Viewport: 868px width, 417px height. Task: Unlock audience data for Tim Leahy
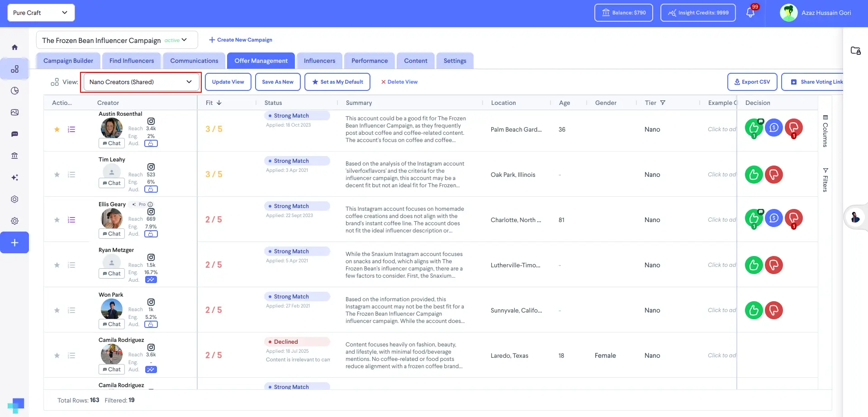pos(151,189)
